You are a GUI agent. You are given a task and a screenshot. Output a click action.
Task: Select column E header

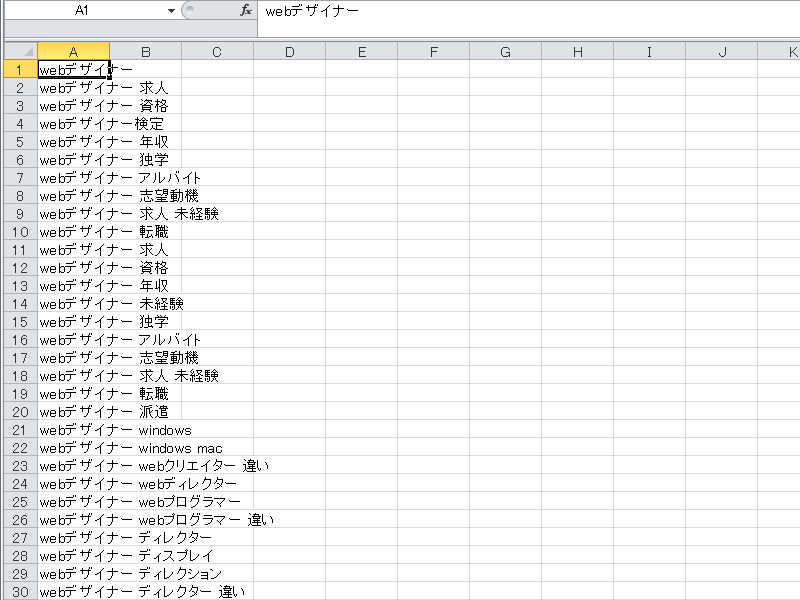click(x=362, y=52)
